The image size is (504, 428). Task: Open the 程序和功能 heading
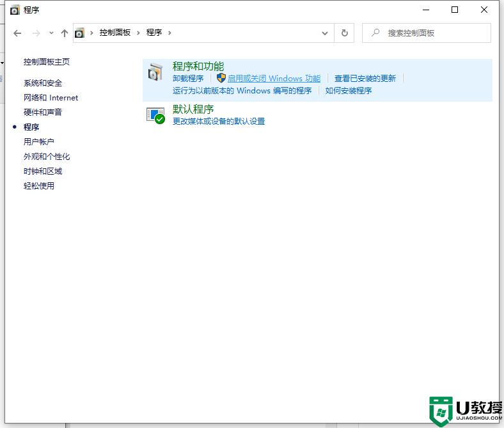click(198, 67)
